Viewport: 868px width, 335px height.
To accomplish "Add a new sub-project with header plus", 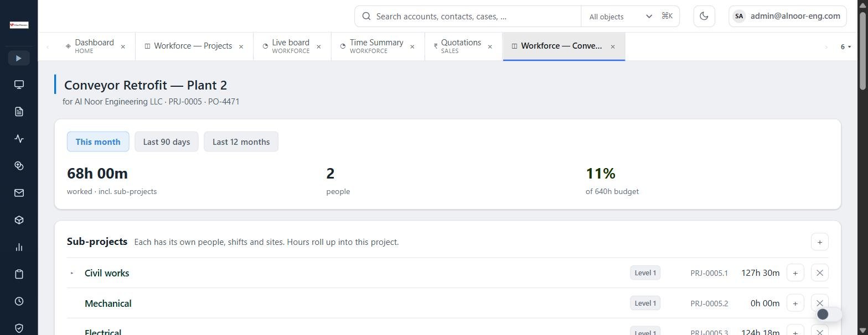I will (820, 242).
